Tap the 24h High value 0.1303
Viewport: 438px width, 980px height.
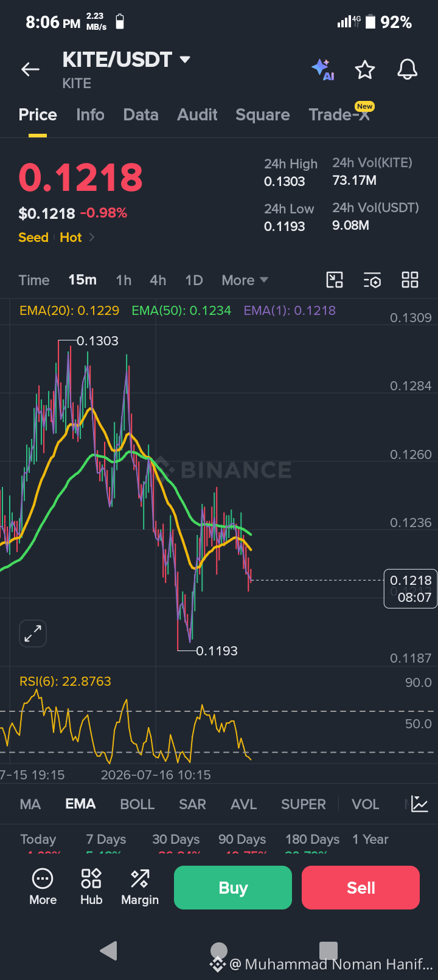[x=285, y=181]
